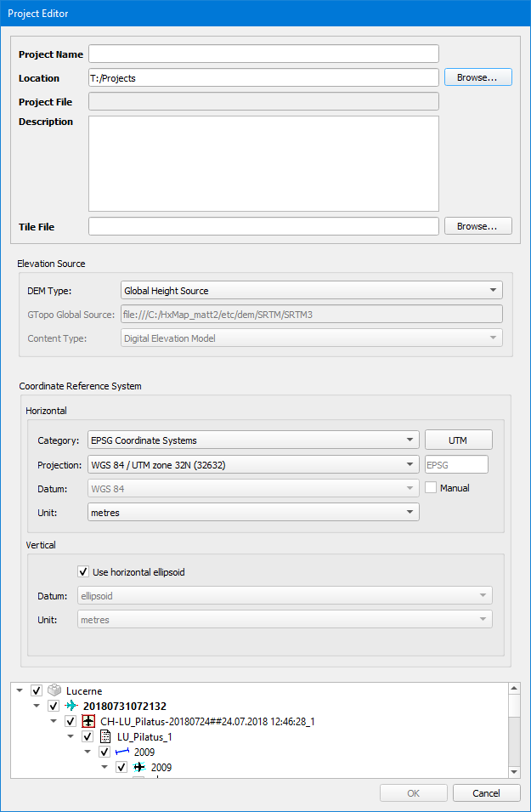
Task: Click the red-framed airplane icon for CH-LU_Pilatus
Action: (x=88, y=721)
